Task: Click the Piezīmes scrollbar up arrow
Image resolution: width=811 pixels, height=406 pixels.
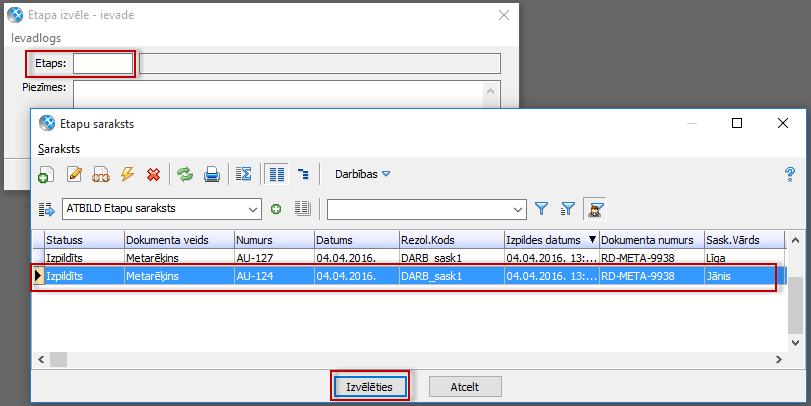Action: pos(491,91)
